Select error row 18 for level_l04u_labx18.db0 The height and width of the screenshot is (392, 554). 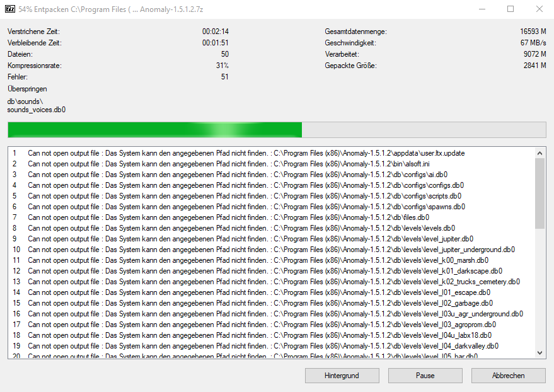point(272,335)
